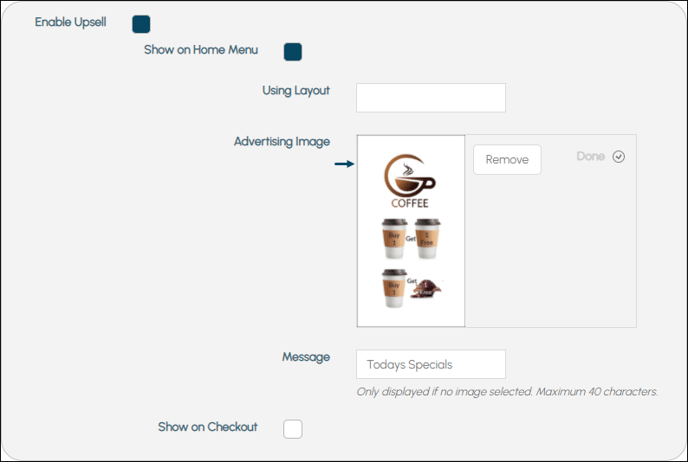The image size is (688, 462).
Task: Click the Advertising Image label
Action: (282, 142)
